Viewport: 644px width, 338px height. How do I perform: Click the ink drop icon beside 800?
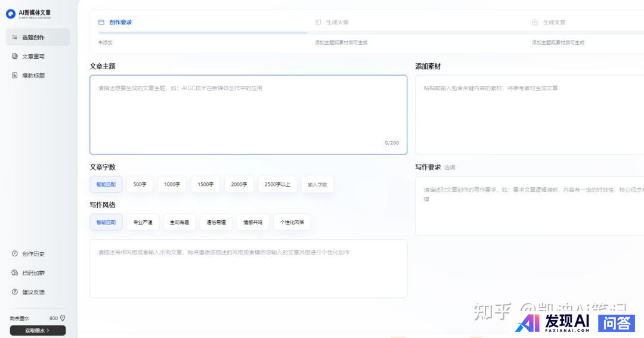pos(63,318)
